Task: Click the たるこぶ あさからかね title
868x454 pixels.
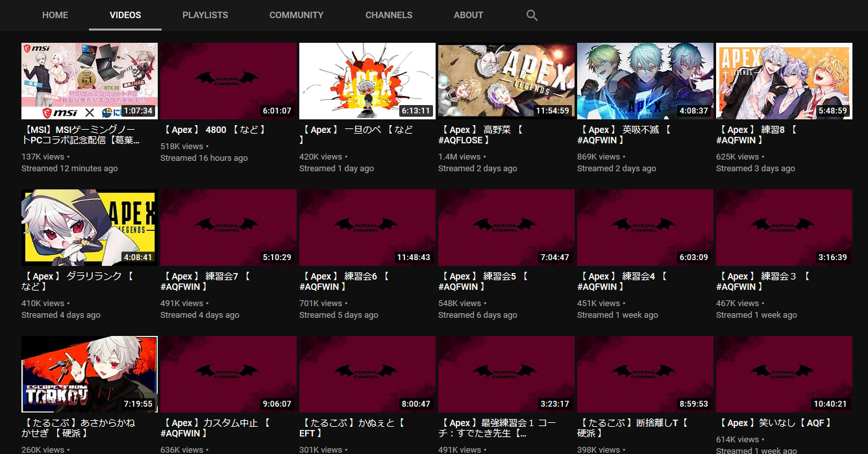Action: click(x=79, y=428)
